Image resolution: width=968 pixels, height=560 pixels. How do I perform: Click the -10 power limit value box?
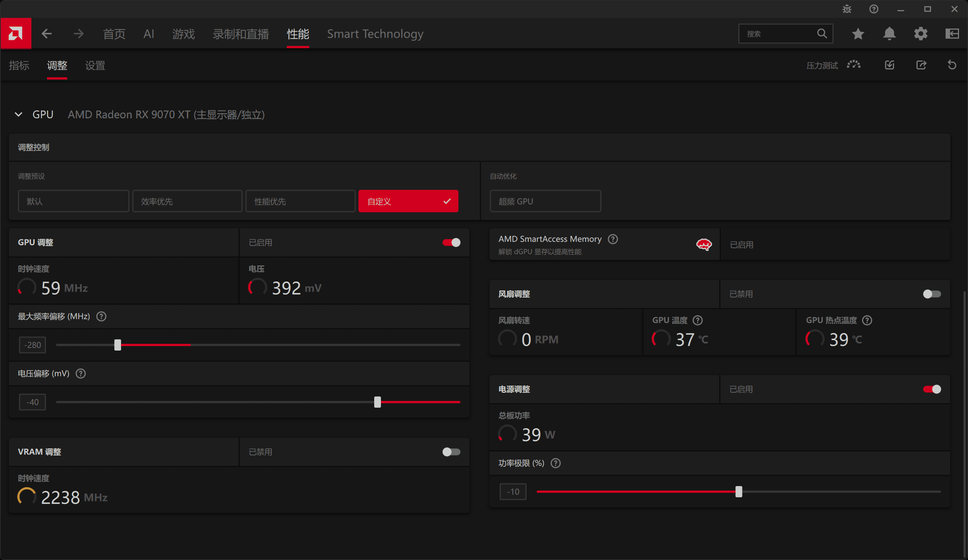(513, 492)
